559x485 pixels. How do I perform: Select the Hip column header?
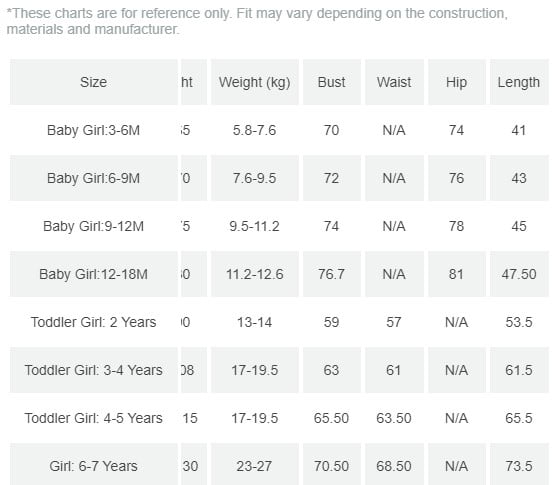pyautogui.click(x=457, y=82)
